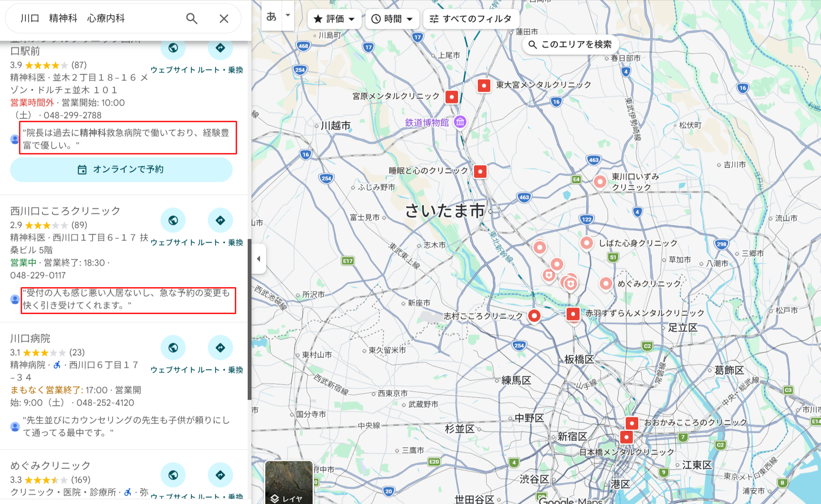This screenshot has width=821, height=504.
Task: Clear the search query with the X icon
Action: click(x=224, y=18)
